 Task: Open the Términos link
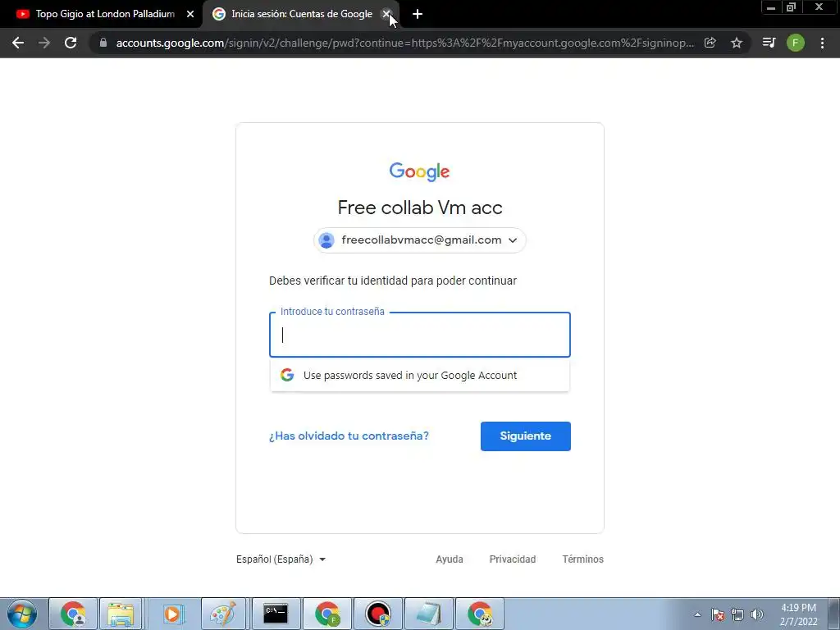click(x=582, y=559)
